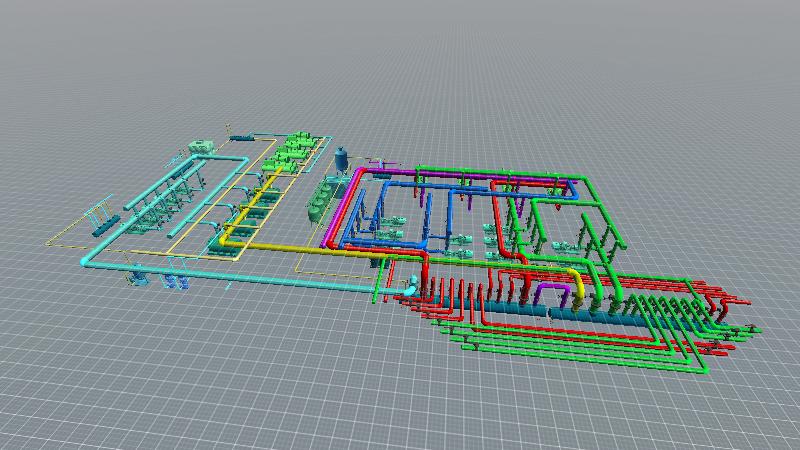Click the large cyan main pipeline
Viewport: 800px width, 450px height.
click(x=250, y=277)
